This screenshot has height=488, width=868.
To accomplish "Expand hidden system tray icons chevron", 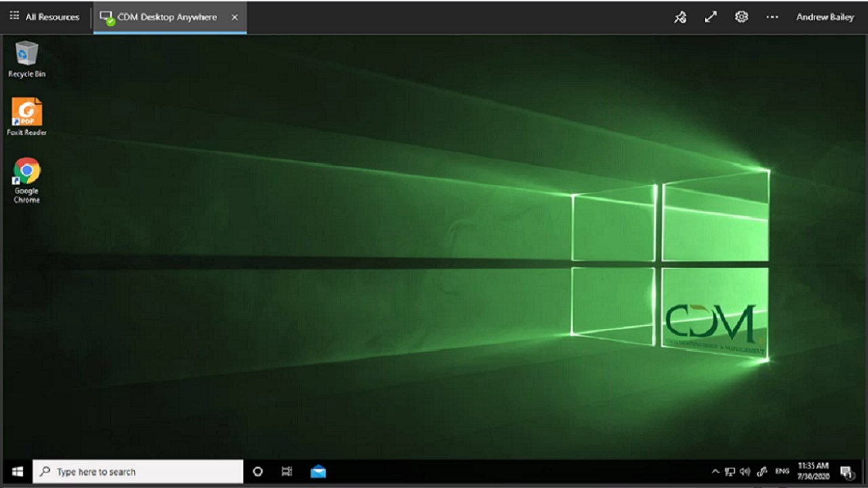I will (715, 472).
